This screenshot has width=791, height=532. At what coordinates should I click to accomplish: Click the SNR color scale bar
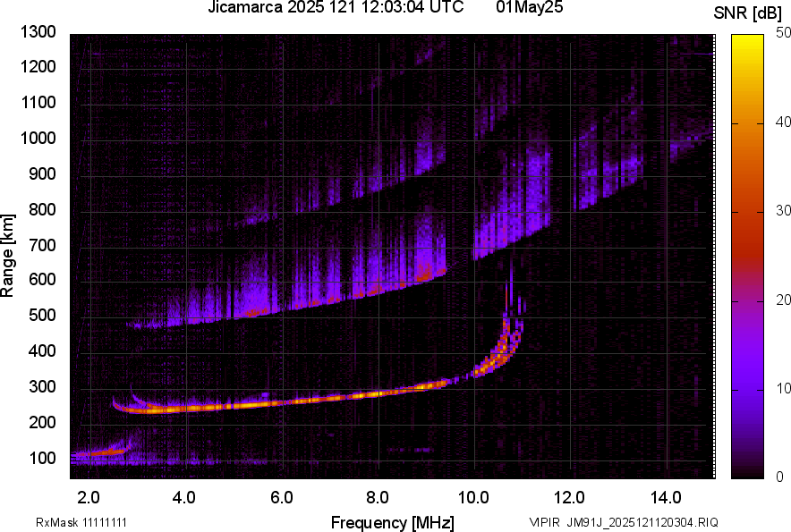point(747,257)
